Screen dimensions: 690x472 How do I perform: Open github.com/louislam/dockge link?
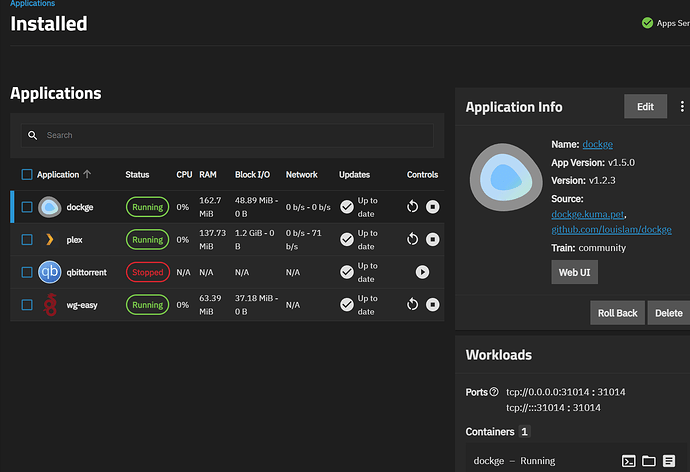click(611, 230)
